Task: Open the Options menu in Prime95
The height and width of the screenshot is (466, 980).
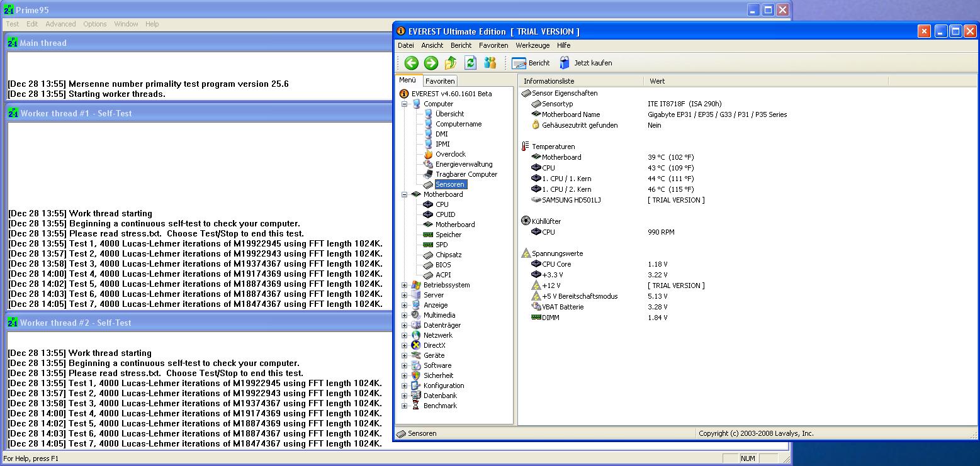Action: pos(95,24)
